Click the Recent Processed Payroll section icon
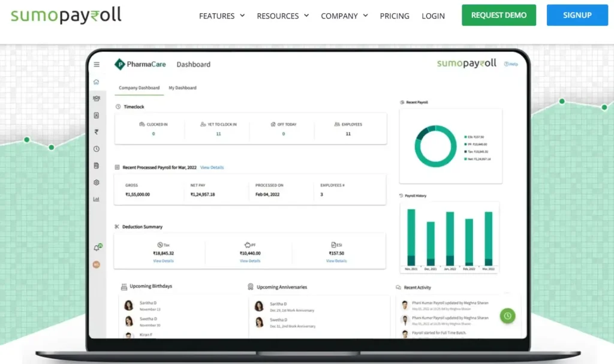Viewport: 614px width, 364px height. pyautogui.click(x=117, y=167)
